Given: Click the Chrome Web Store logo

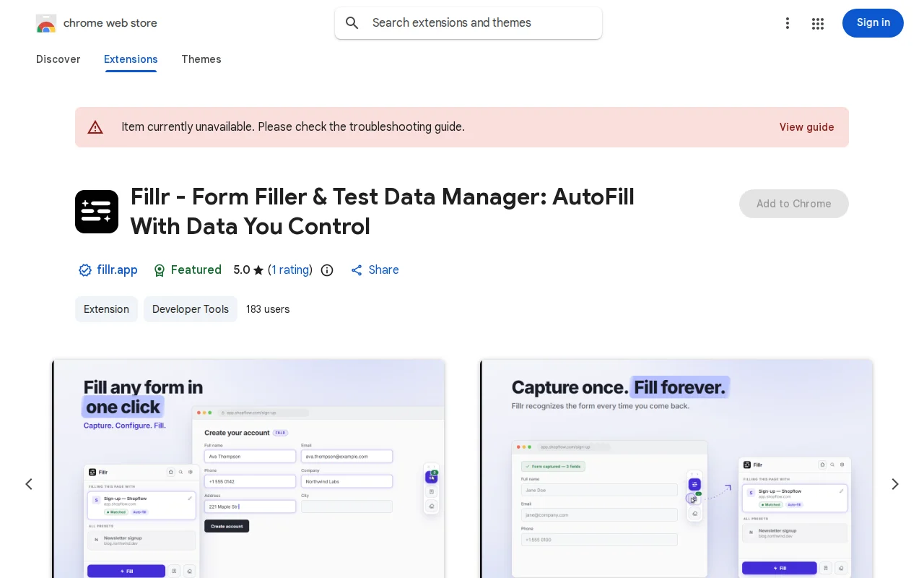Looking at the screenshot, I should pos(46,23).
